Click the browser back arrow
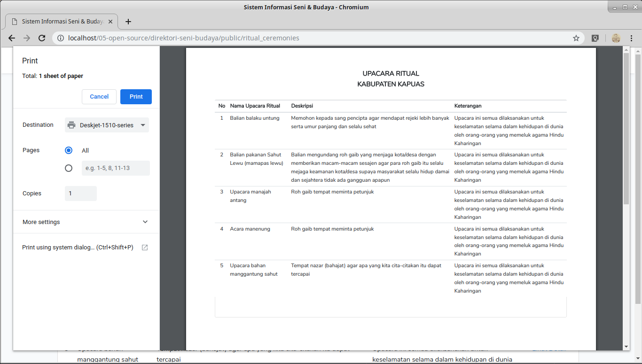Viewport: 642px width, 364px height. pyautogui.click(x=12, y=38)
